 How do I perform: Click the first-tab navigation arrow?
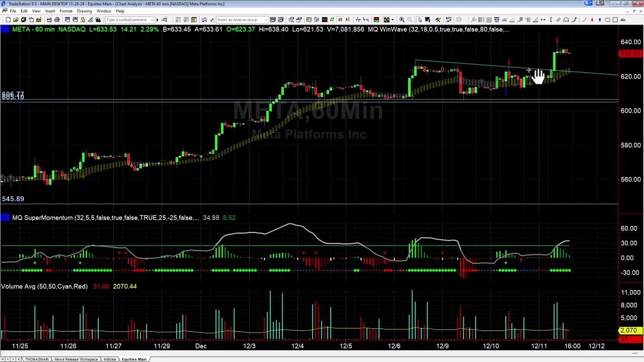point(3,359)
